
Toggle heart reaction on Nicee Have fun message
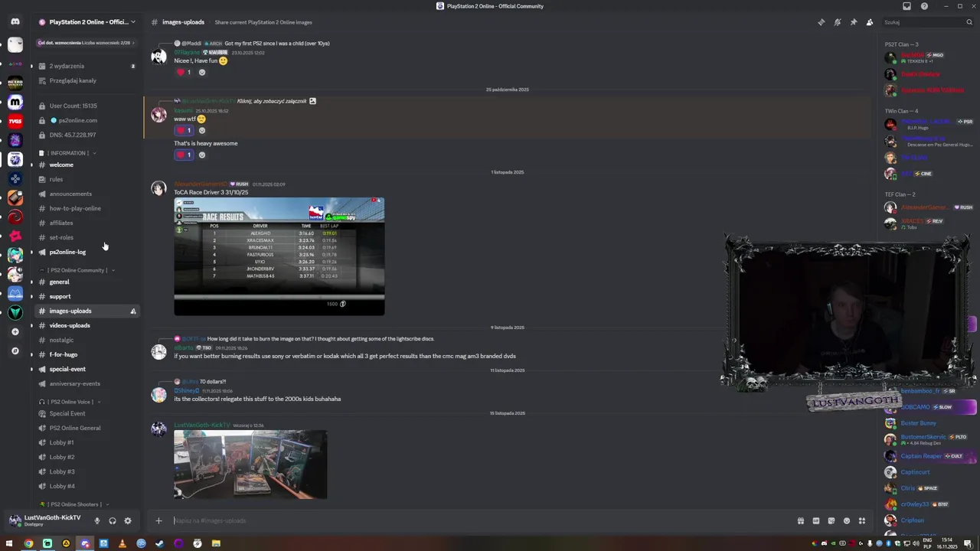tap(184, 72)
